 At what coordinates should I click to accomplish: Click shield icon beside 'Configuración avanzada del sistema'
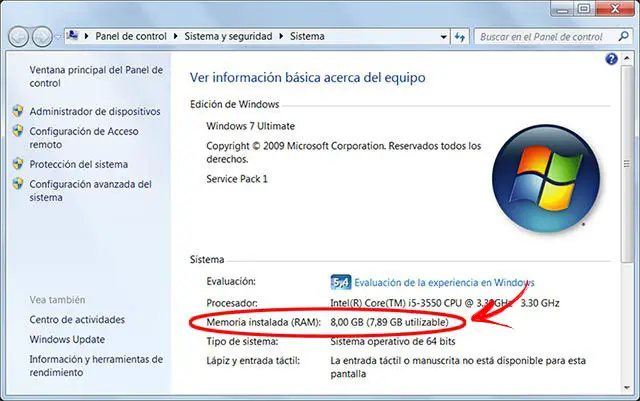[x=18, y=184]
